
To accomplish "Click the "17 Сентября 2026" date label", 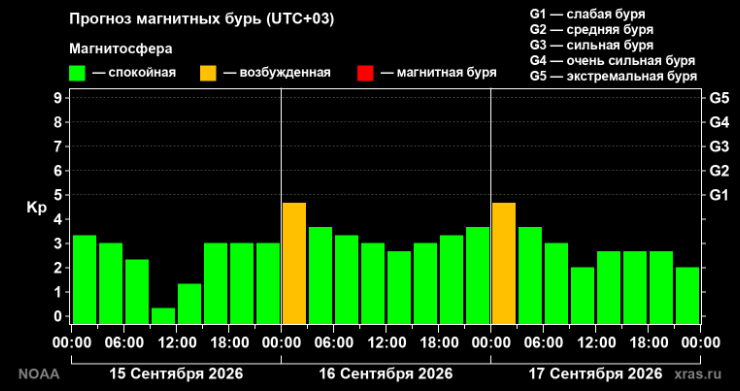I will 596,374.
